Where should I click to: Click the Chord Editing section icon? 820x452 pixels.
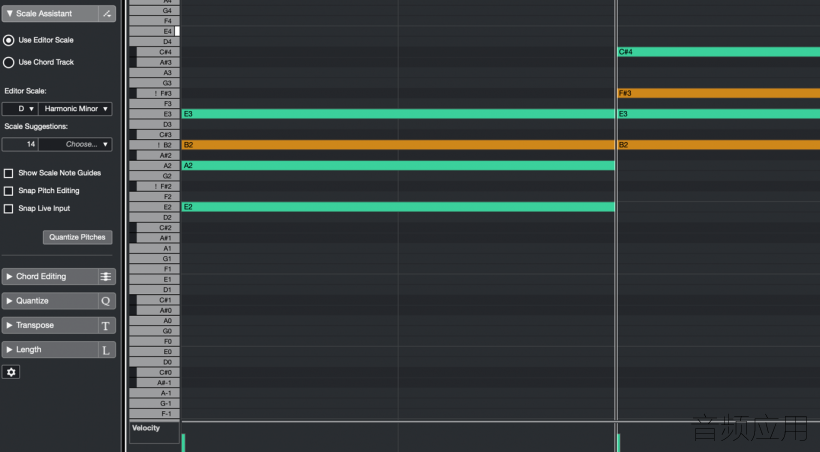[106, 276]
